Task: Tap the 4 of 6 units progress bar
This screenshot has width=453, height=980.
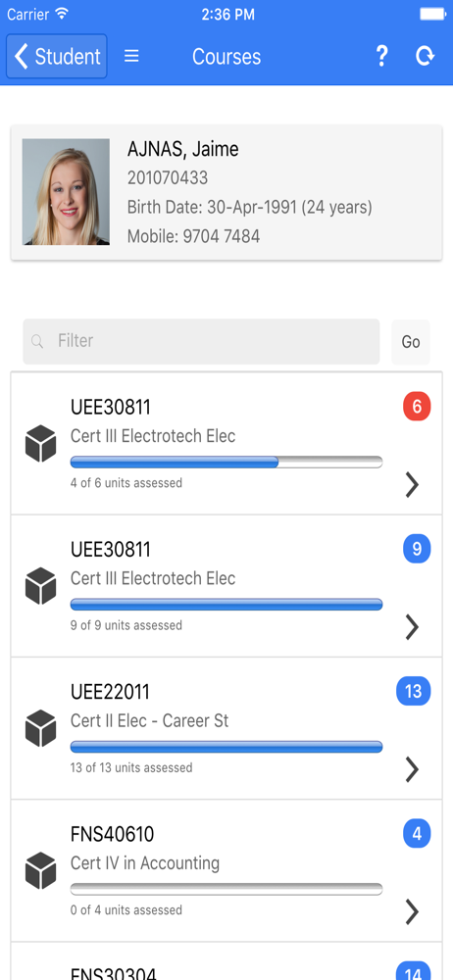Action: [x=226, y=462]
